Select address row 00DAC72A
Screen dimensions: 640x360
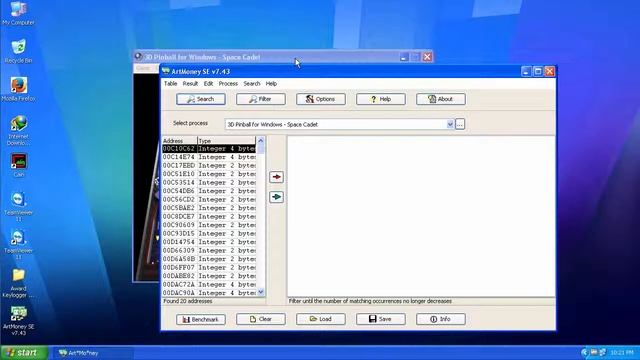coord(209,284)
